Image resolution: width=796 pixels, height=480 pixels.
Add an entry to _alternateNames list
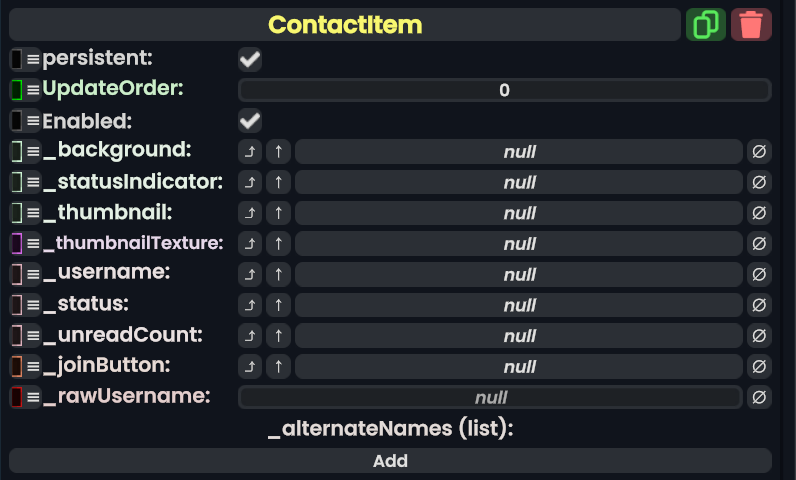pyautogui.click(x=390, y=461)
